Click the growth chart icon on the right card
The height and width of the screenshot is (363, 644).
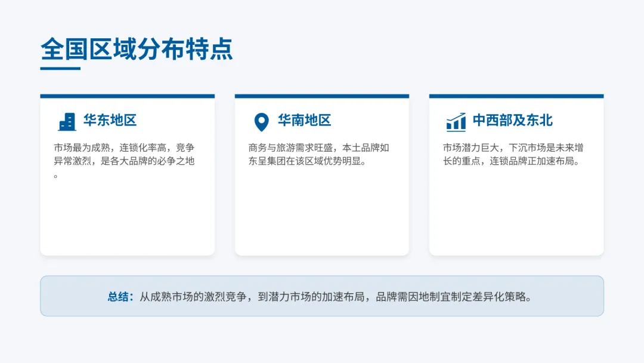[455, 121]
